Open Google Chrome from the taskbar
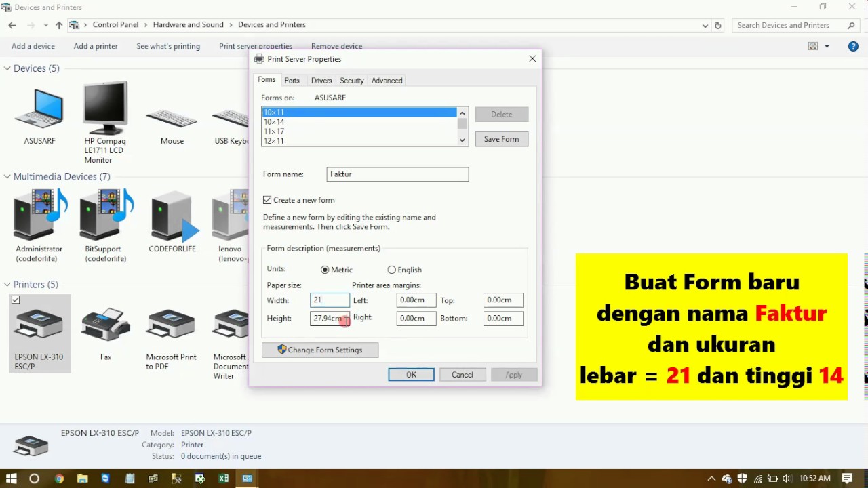 59,479
